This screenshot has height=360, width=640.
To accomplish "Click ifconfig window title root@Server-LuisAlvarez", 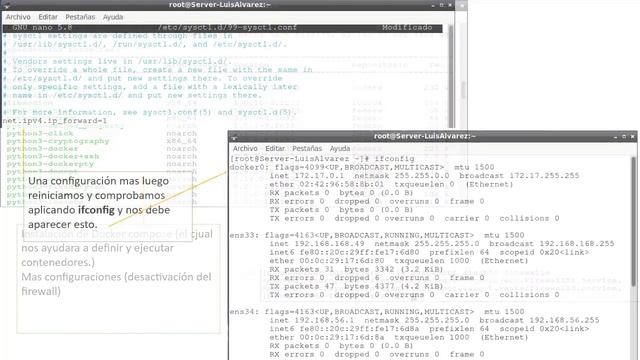I will coord(424,136).
